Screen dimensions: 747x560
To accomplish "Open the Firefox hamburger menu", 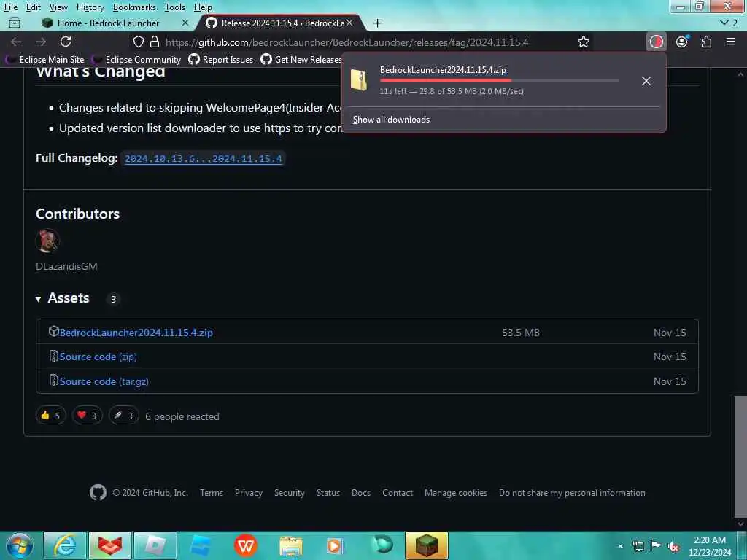I will [x=731, y=42].
